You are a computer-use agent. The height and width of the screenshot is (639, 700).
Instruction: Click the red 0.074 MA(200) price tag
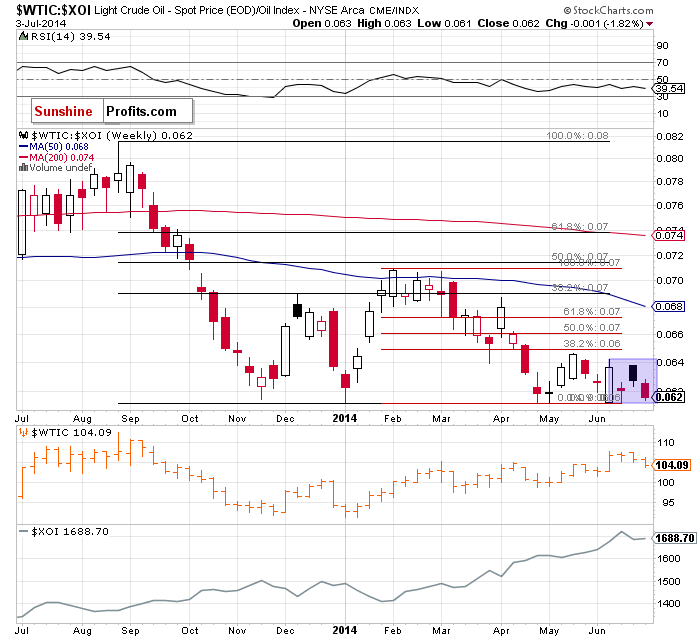click(x=669, y=235)
